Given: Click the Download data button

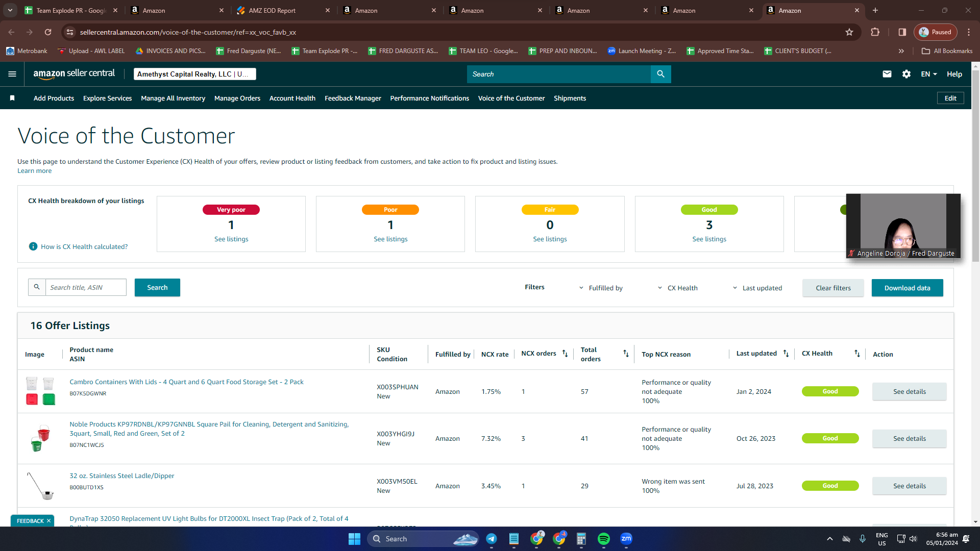Looking at the screenshot, I should (907, 288).
